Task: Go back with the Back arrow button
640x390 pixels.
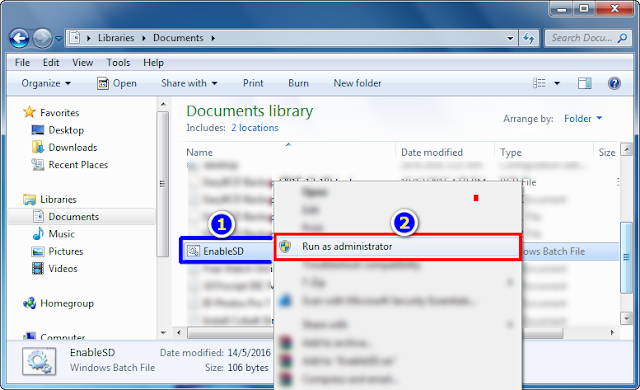Action: tap(19, 38)
